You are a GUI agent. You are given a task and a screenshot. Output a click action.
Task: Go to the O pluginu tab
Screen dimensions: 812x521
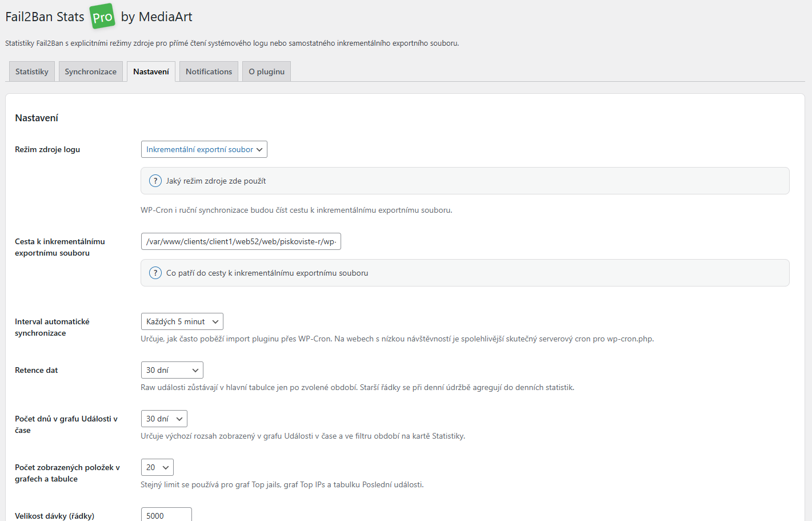pos(266,71)
